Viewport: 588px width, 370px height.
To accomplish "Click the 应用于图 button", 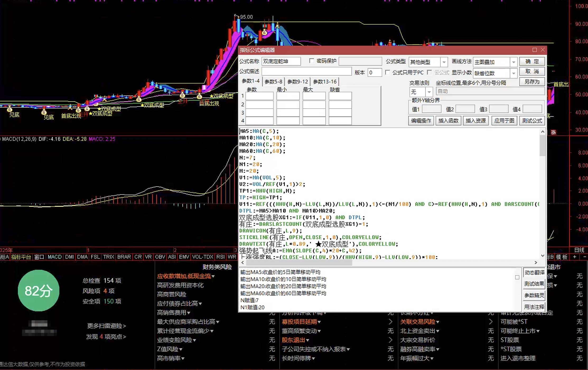I will [x=504, y=121].
